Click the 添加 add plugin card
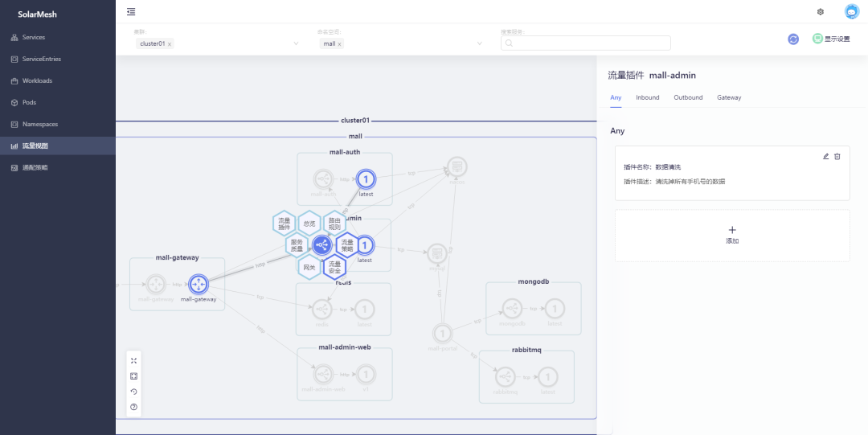Screen dimensions: 868x435 731,235
